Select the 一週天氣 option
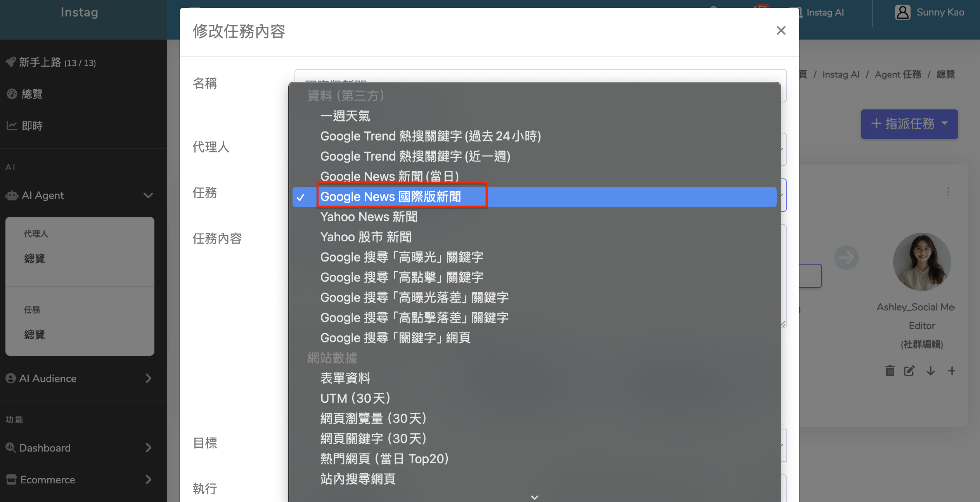 345,116
